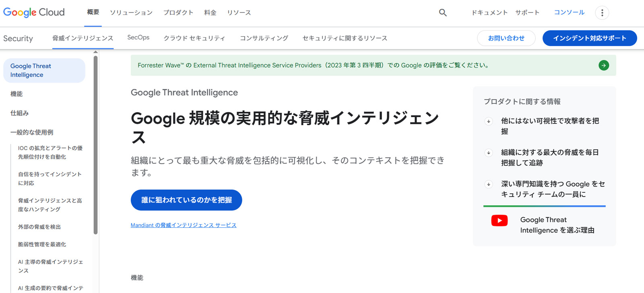The height and width of the screenshot is (293, 644).
Task: Click the Google Cloud logo
Action: point(34,12)
